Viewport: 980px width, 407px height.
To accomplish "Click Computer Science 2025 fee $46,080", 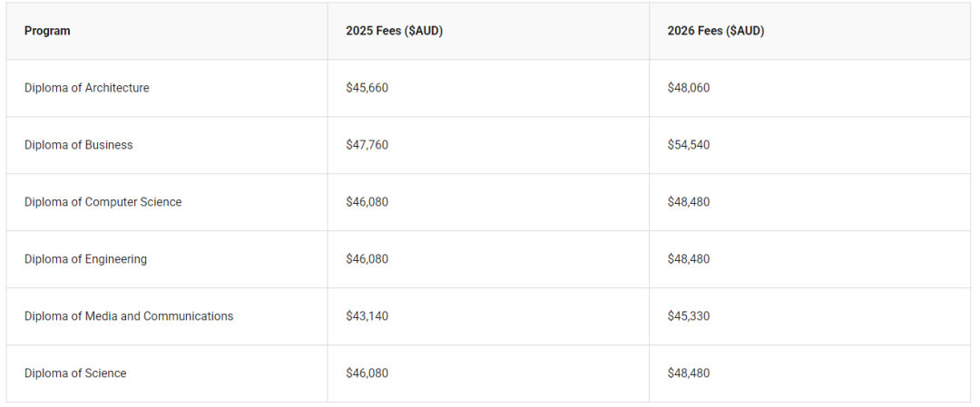I will [x=367, y=202].
